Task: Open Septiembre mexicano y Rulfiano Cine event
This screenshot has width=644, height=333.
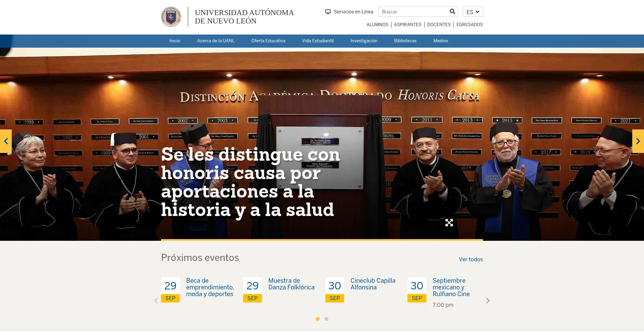Action: tap(451, 287)
